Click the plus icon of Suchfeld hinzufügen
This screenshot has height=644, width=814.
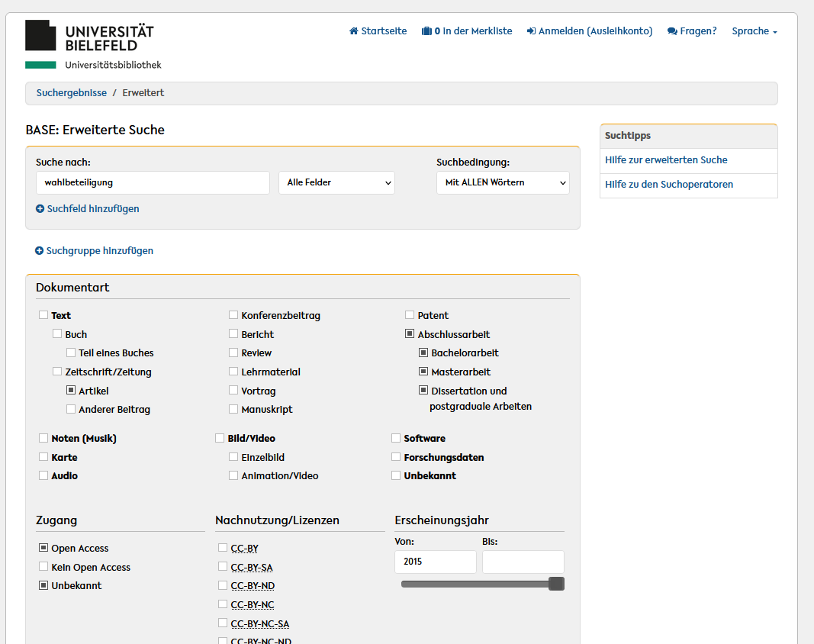pos(40,209)
